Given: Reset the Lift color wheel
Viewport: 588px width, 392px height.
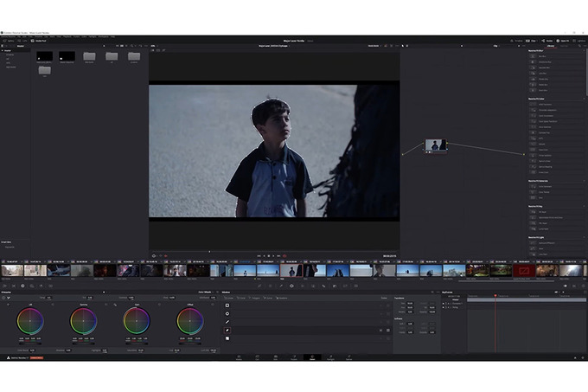Looking at the screenshot, I should click(x=53, y=305).
